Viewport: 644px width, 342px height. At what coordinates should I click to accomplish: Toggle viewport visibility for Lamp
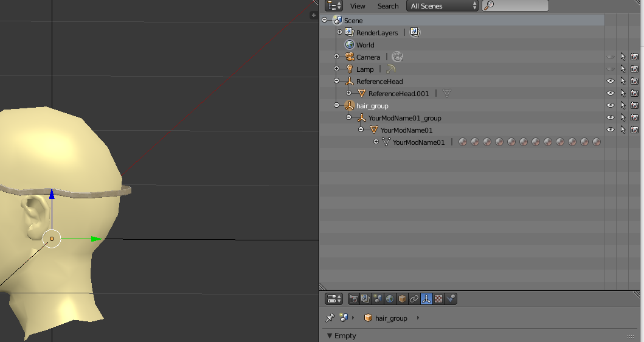click(x=611, y=69)
